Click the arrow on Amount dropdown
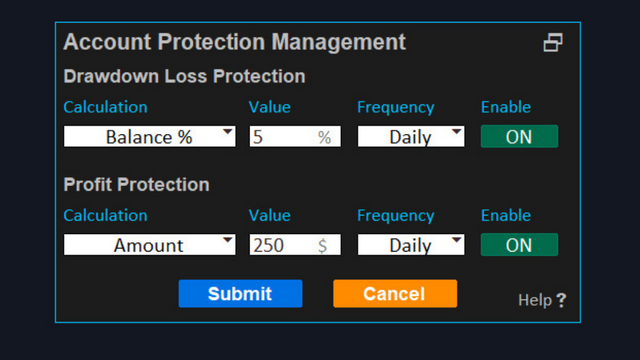This screenshot has height=360, width=640. (227, 240)
